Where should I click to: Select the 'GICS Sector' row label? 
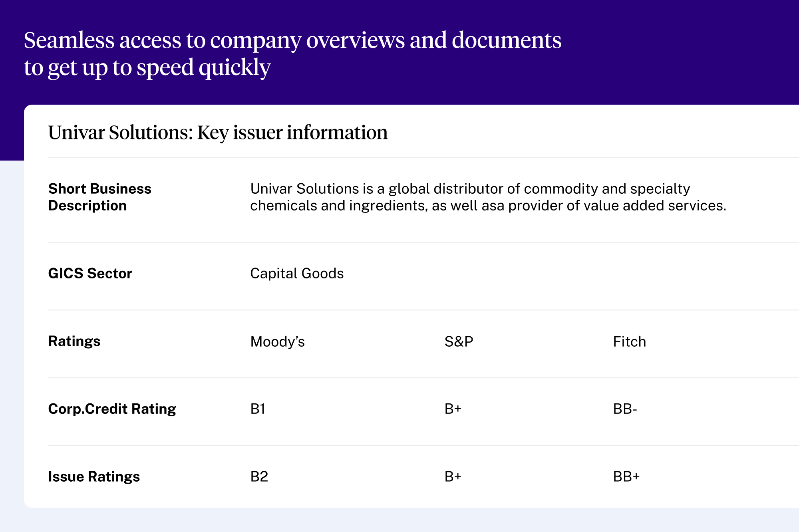coord(90,274)
